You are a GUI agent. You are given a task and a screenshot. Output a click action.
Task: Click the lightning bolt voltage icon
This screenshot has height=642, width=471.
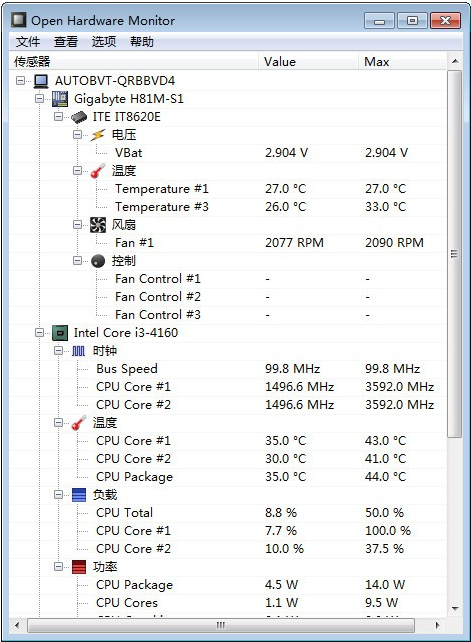[x=98, y=135]
